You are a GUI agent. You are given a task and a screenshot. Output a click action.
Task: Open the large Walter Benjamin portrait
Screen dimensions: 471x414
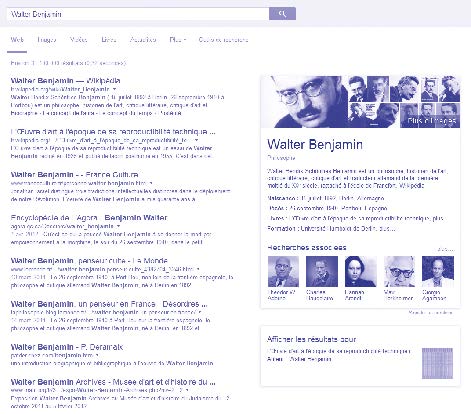click(304, 102)
